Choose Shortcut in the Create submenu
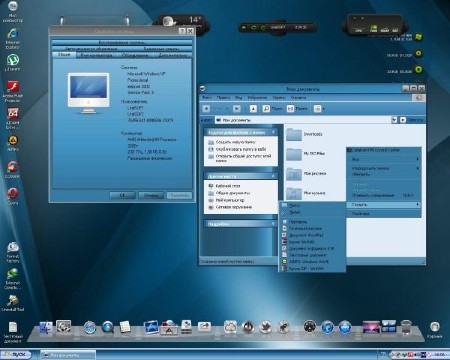 [312, 212]
